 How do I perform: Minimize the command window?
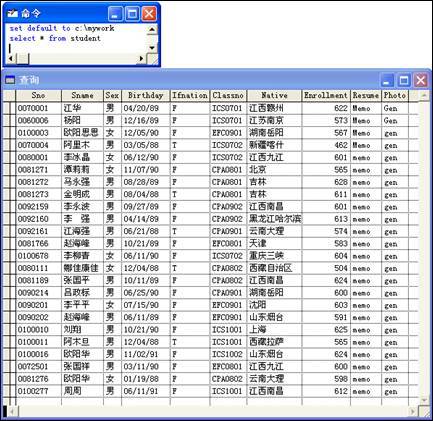point(115,14)
